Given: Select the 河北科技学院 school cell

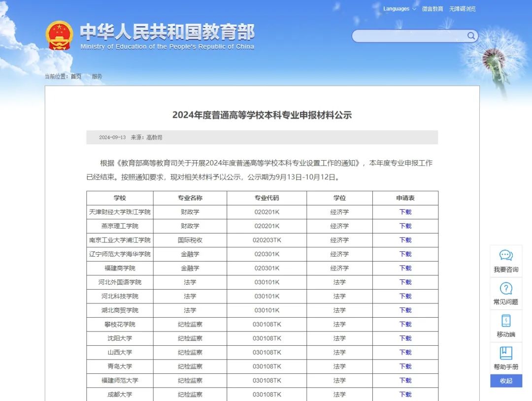Looking at the screenshot, I should [120, 296].
